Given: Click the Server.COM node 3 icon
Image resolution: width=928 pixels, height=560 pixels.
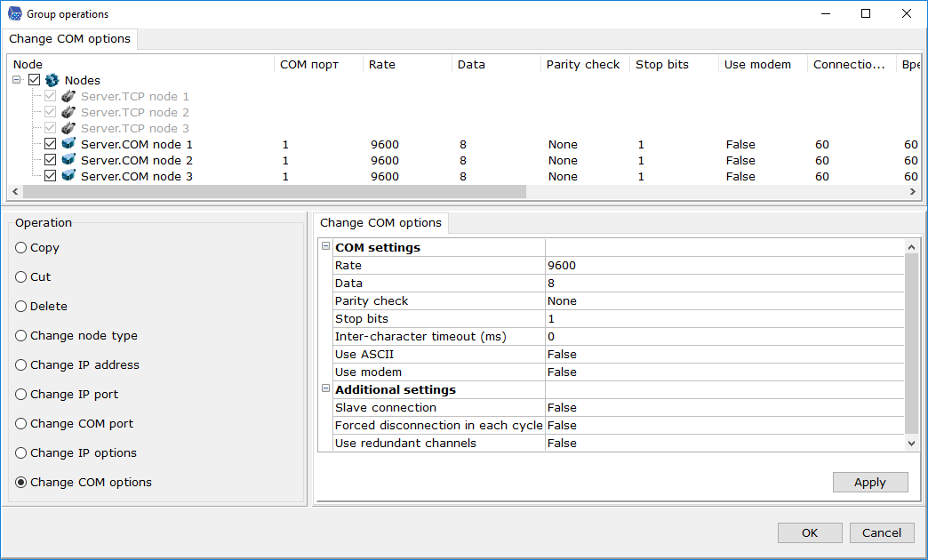Looking at the screenshot, I should click(68, 176).
